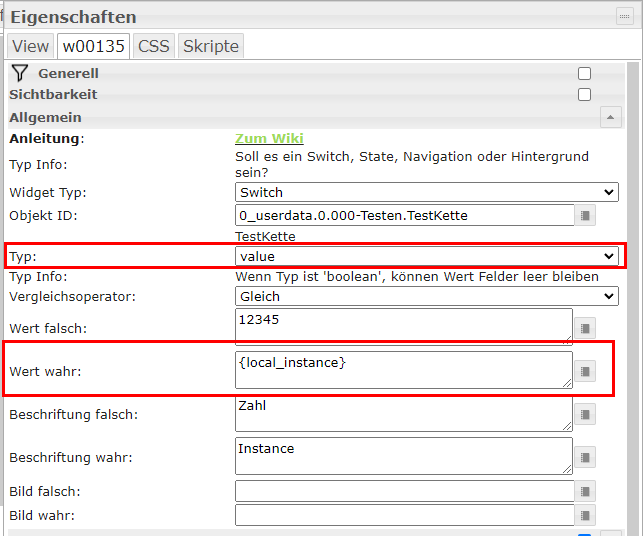Collapse the Allgemein section
643x536 pixels.
click(x=611, y=117)
